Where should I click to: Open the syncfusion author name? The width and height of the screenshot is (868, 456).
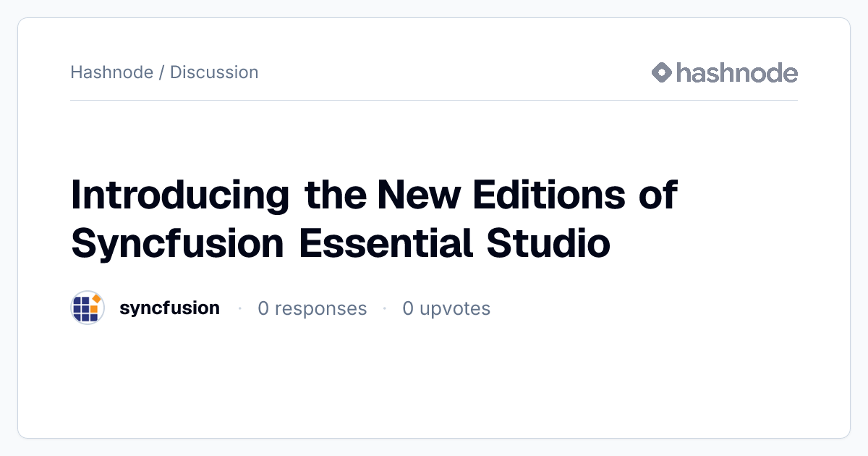click(169, 308)
